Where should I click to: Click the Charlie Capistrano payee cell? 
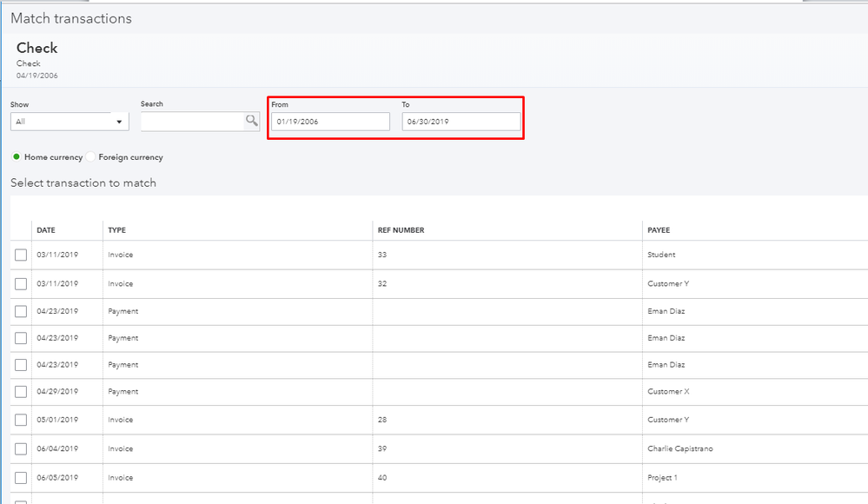pos(680,449)
